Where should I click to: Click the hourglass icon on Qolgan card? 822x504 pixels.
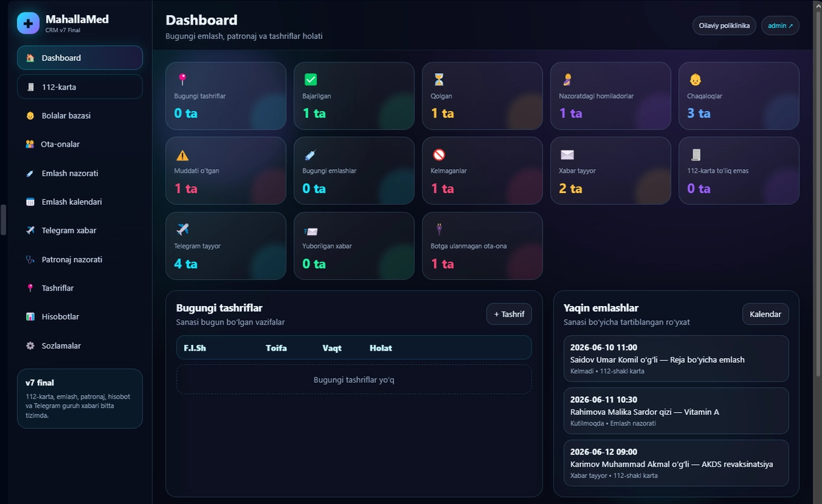click(x=438, y=79)
